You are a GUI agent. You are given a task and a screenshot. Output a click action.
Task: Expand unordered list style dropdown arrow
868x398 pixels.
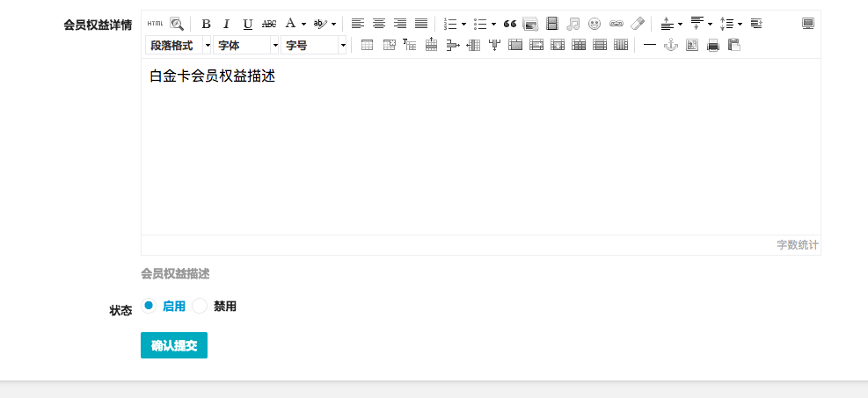(x=493, y=24)
